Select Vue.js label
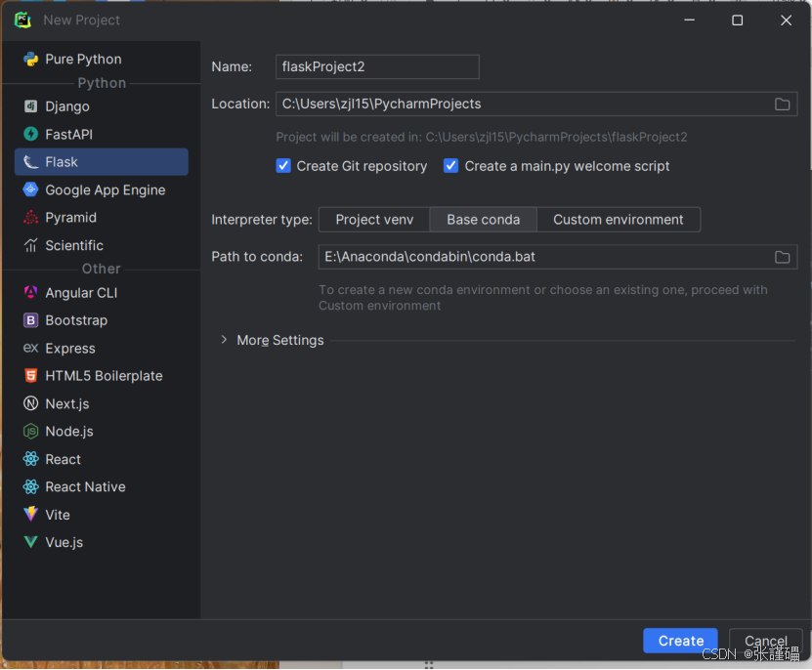Screen dimensions: 812x670 [x=64, y=542]
